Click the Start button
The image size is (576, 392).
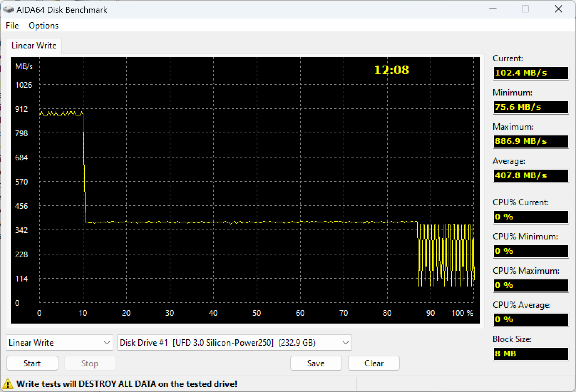[32, 363]
